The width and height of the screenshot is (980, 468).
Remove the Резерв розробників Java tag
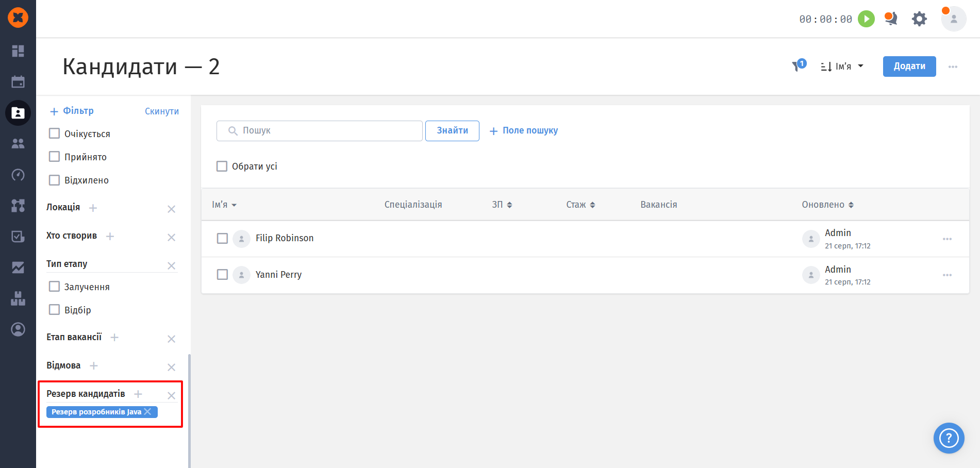tap(148, 411)
